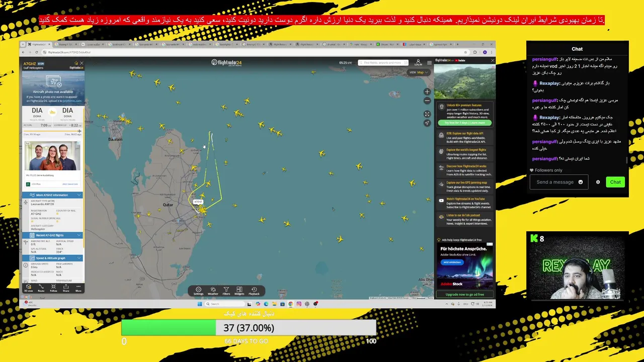Viewport: 644px width, 362px height.
Task: Switch to the flightradar24 browser tab
Action: [39, 44]
